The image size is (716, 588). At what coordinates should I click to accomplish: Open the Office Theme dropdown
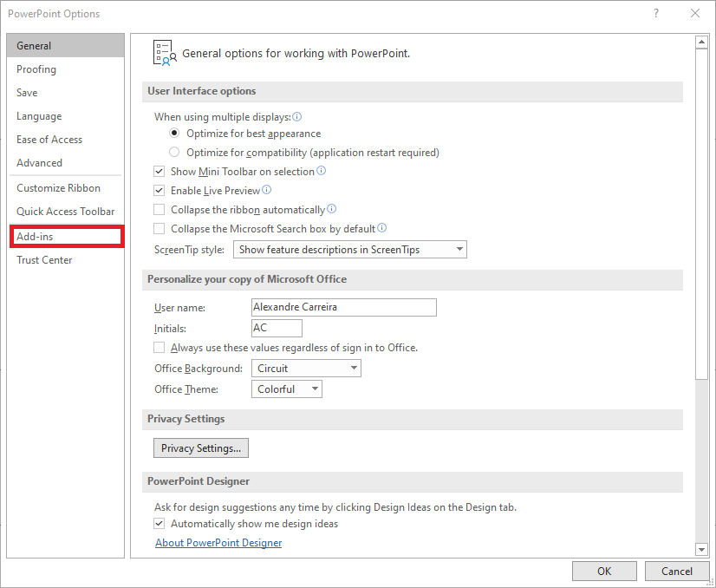pos(286,389)
